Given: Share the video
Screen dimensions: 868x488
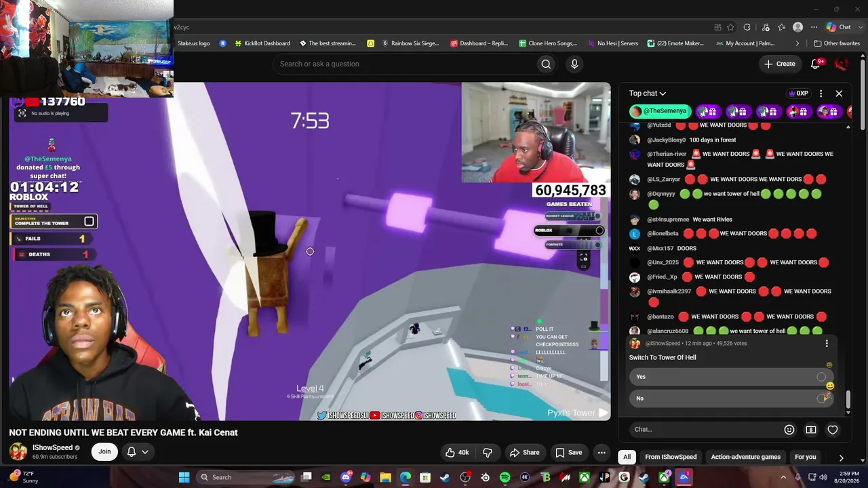Looking at the screenshot, I should (524, 452).
